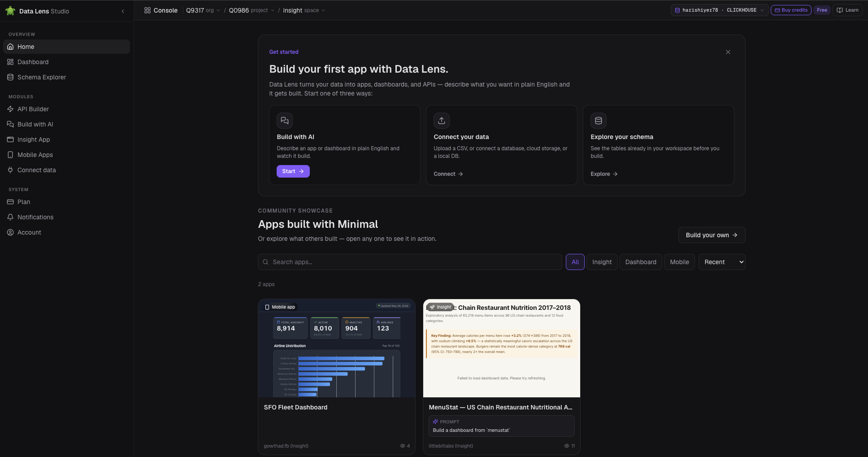This screenshot has width=868, height=457.
Task: Open Home in the sidebar
Action: [66, 47]
